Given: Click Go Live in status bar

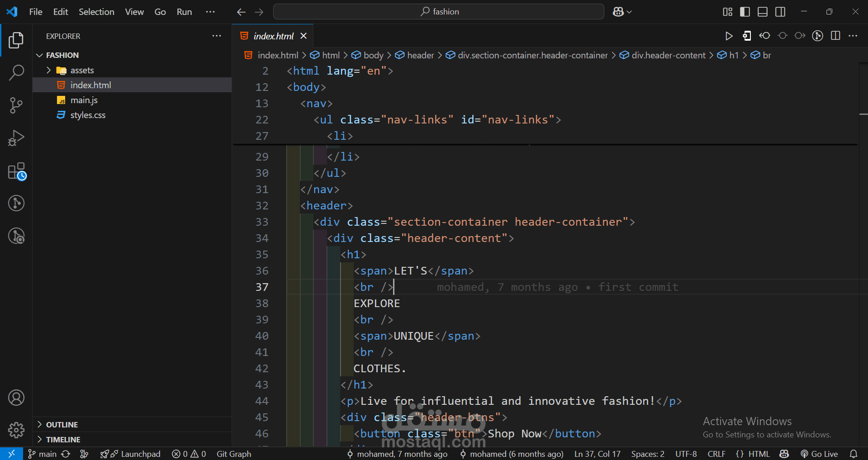Looking at the screenshot, I should pos(819,454).
